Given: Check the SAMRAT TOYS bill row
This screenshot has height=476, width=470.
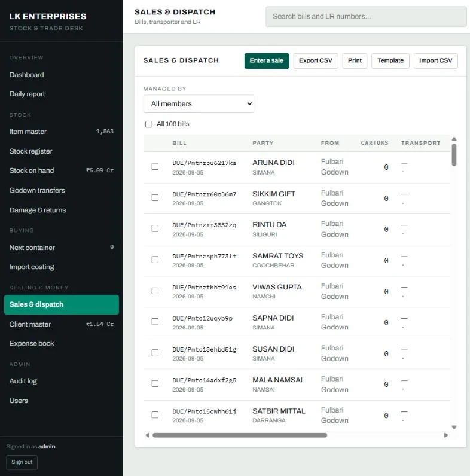Looking at the screenshot, I should tap(155, 260).
